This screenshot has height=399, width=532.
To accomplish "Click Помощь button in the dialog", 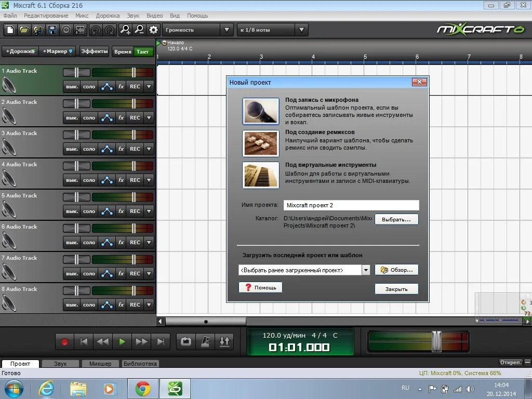I will click(x=260, y=287).
